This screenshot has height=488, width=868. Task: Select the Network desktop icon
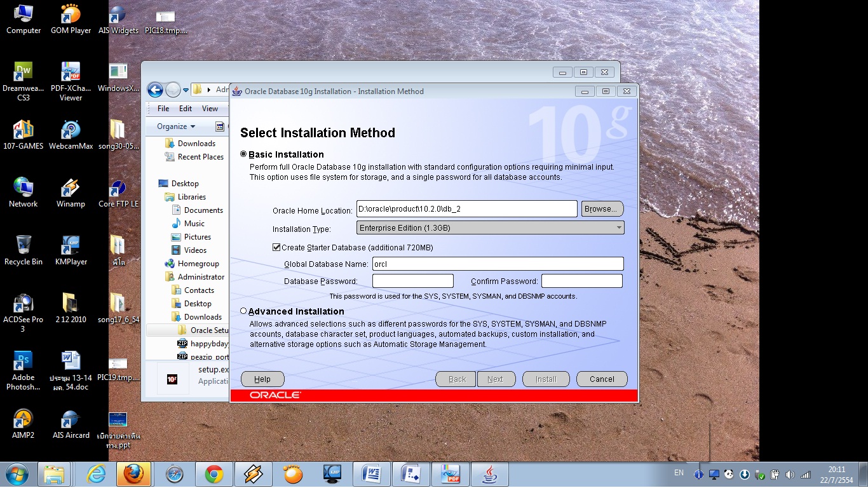point(24,193)
